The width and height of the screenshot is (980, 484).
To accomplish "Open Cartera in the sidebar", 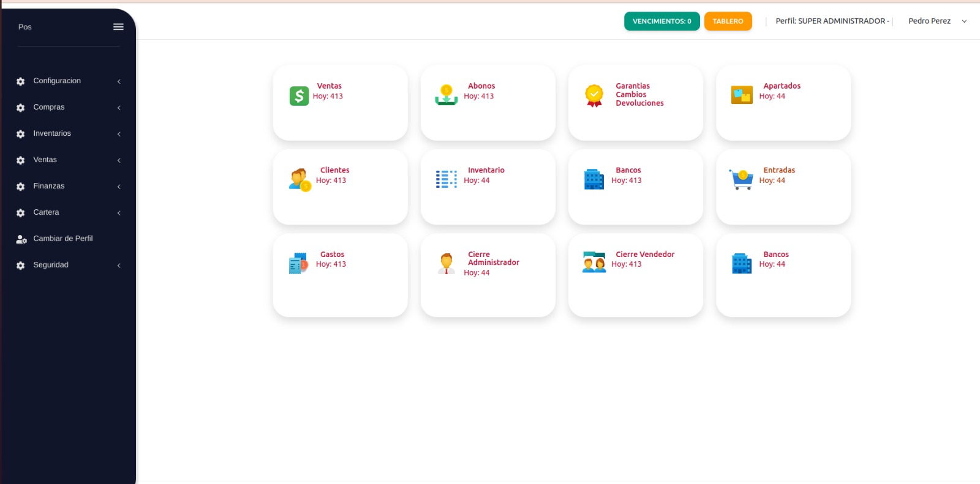I will 47,212.
